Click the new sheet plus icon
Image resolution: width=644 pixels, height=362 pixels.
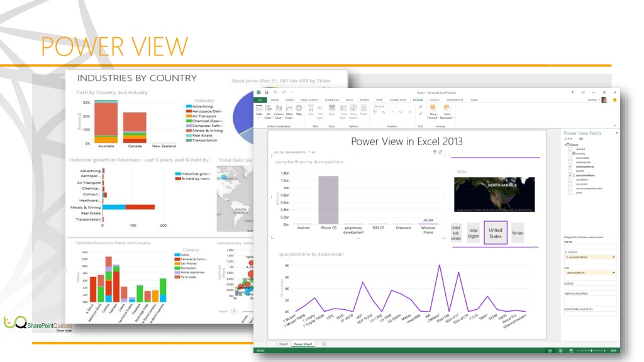point(324,344)
